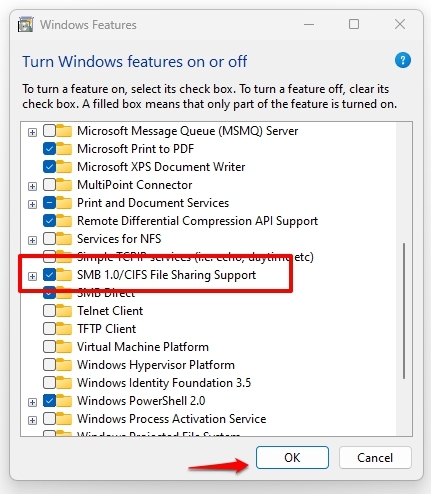Screen dimensions: 431x494
Task: Select the Windows PowerShell 2.0 folder icon
Action: pos(64,401)
